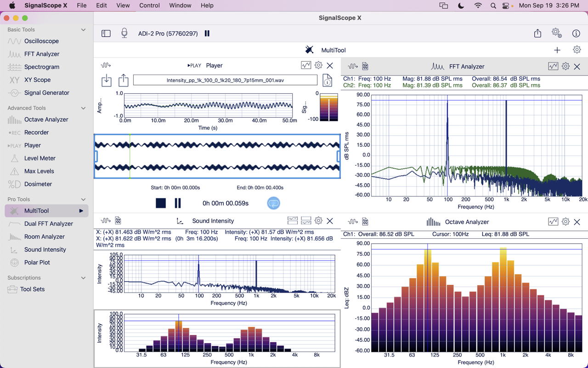The image size is (588, 368).
Task: Close the Sound Intensity panel
Action: point(330,221)
